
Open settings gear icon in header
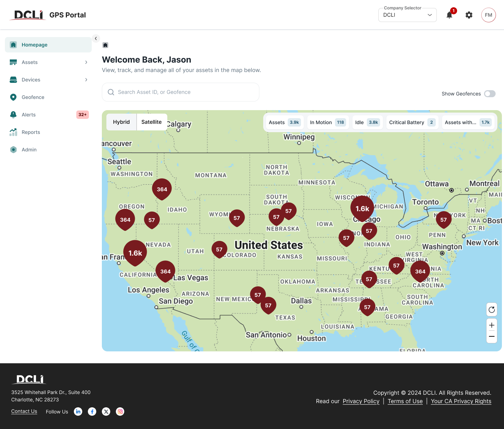tap(469, 15)
